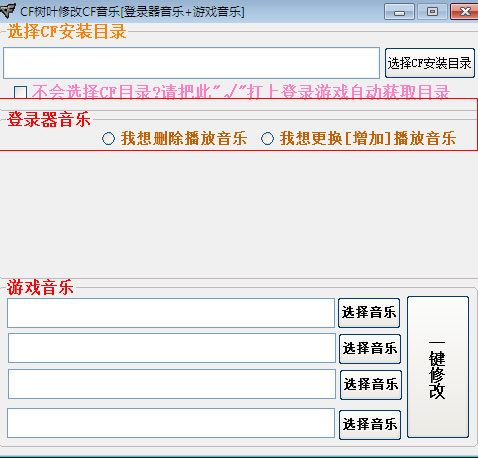Click the orange 选择CF安装目录 heading

(x=67, y=32)
